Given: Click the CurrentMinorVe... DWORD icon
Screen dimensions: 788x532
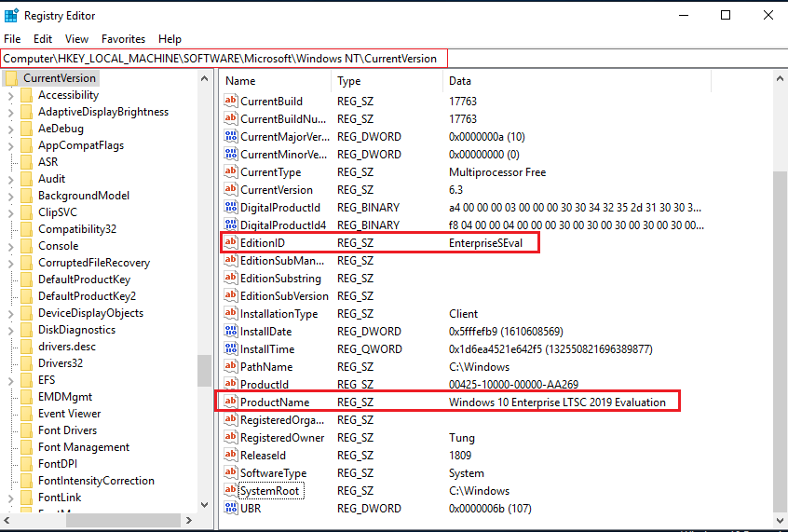Looking at the screenshot, I should tap(231, 154).
